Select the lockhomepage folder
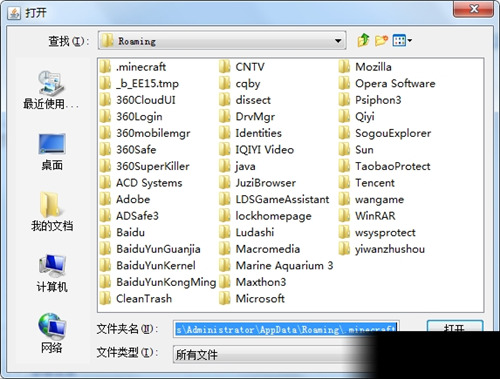500x379 pixels. pyautogui.click(x=265, y=216)
